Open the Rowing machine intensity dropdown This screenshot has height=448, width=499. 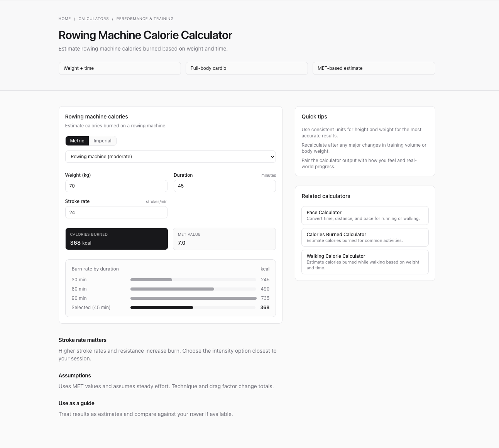click(x=170, y=157)
